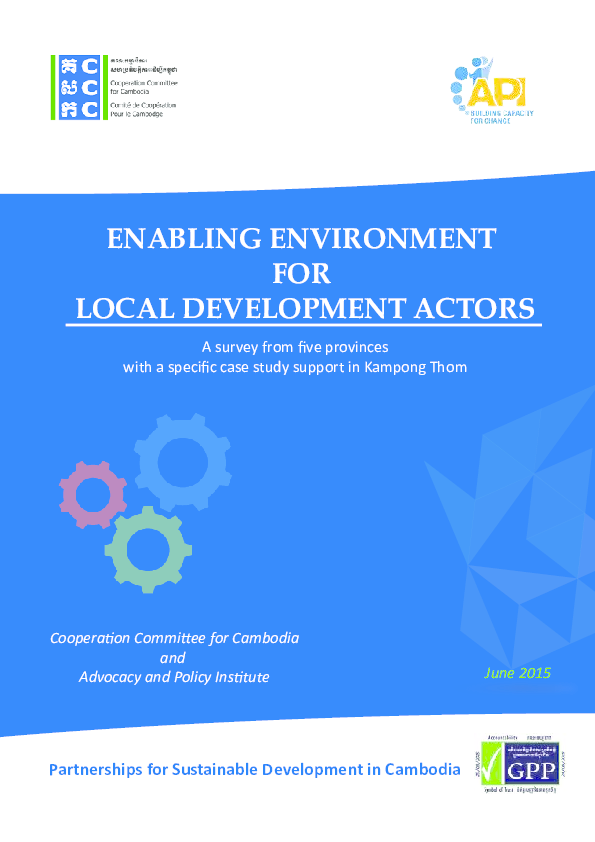Image resolution: width=595 pixels, height=842 pixels.
Task: Click the purple gear graphic
Action: click(93, 494)
